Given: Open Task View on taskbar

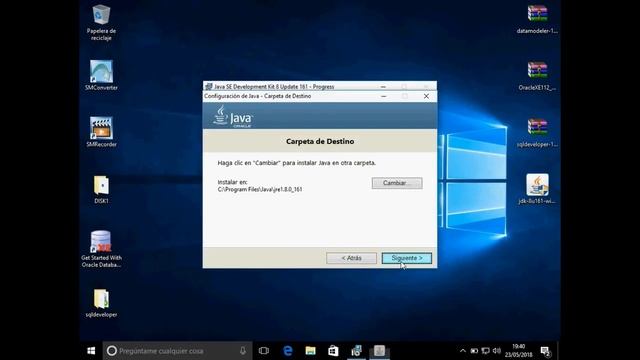Looking at the screenshot, I should point(264,351).
